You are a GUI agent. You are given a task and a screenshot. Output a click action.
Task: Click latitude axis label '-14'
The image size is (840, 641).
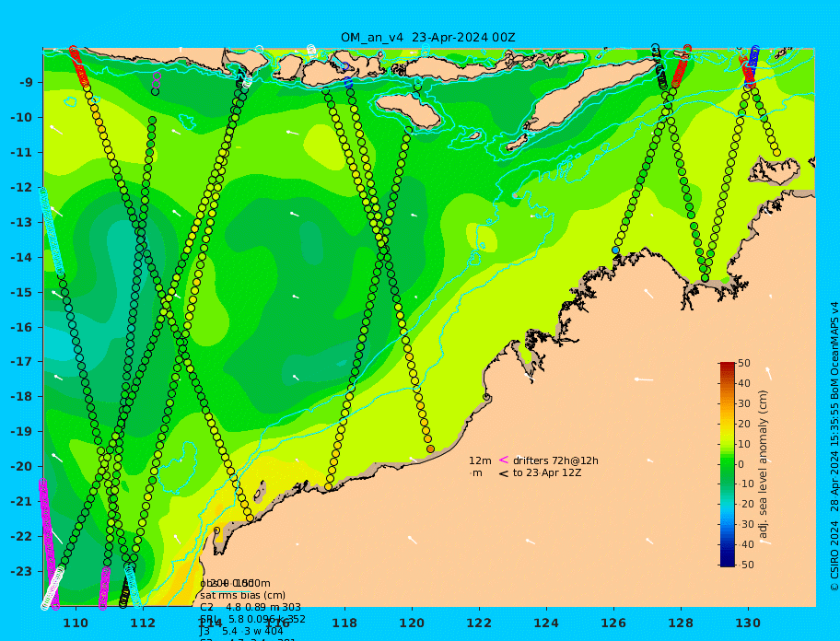click(21, 258)
